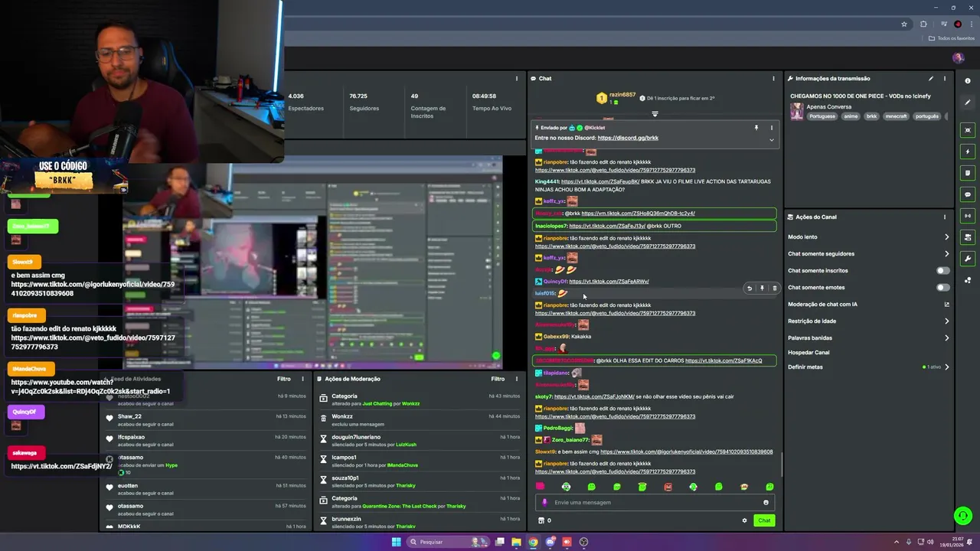Open Ações do Canal three-dot menu
This screenshot has height=551, width=980.
click(945, 217)
